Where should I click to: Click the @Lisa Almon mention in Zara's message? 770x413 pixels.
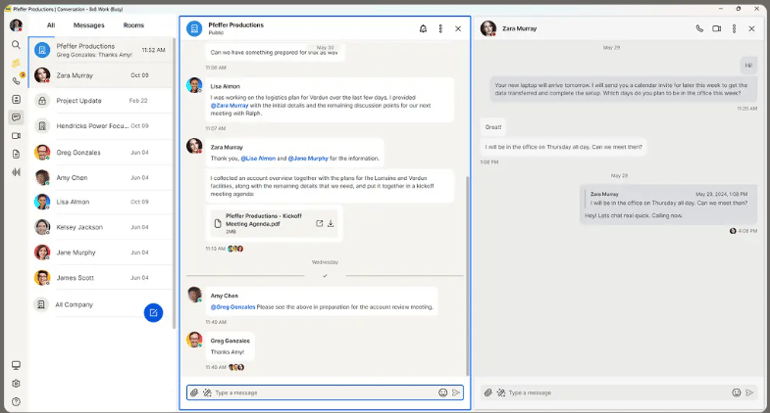(x=258, y=159)
